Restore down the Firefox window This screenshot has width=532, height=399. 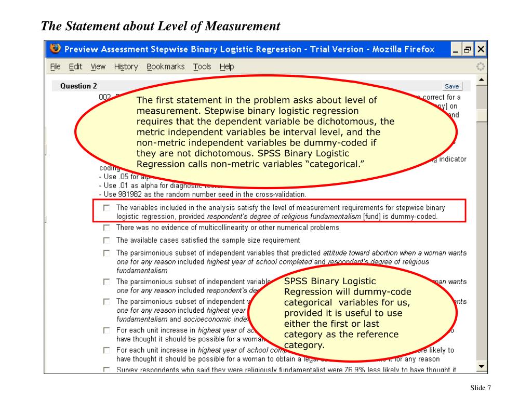coord(468,49)
